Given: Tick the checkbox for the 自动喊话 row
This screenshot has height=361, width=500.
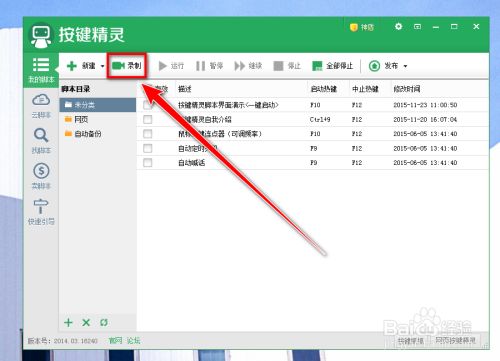Looking at the screenshot, I should pyautogui.click(x=147, y=163).
